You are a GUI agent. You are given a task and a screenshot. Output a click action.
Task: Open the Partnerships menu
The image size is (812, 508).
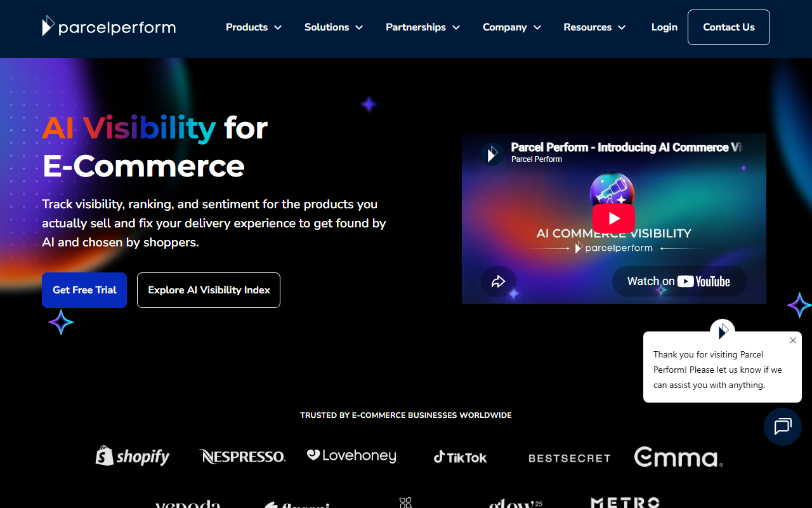point(416,27)
